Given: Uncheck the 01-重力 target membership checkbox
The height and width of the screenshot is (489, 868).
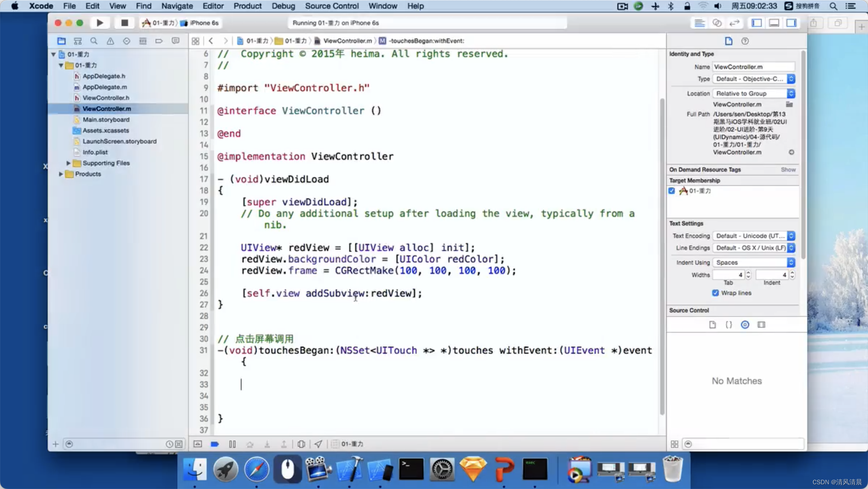Looking at the screenshot, I should tap(672, 191).
